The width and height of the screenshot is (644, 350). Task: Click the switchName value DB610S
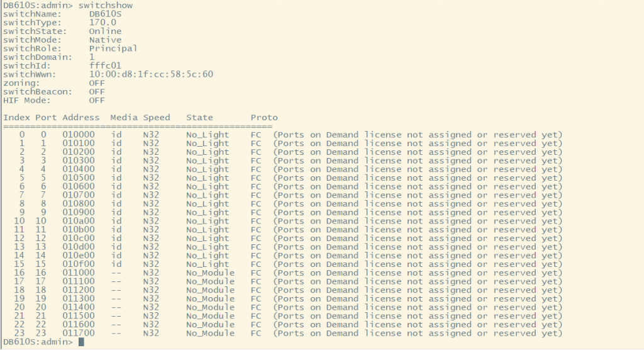106,14
